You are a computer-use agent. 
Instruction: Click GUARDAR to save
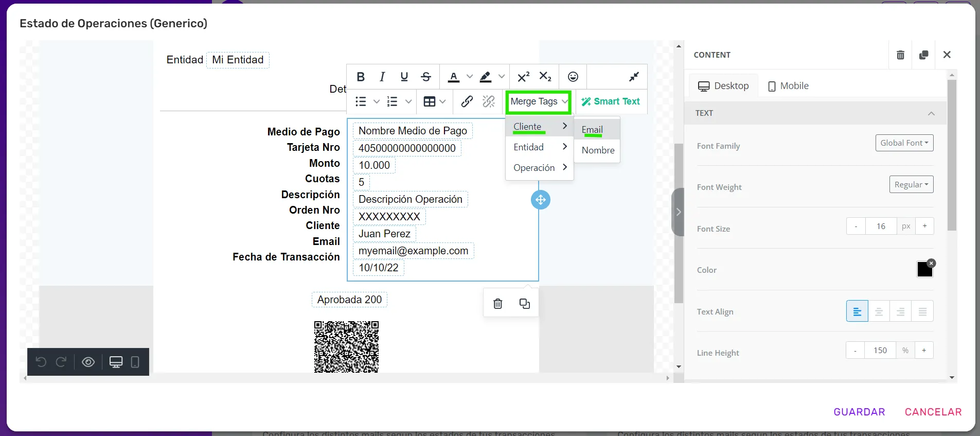(859, 412)
